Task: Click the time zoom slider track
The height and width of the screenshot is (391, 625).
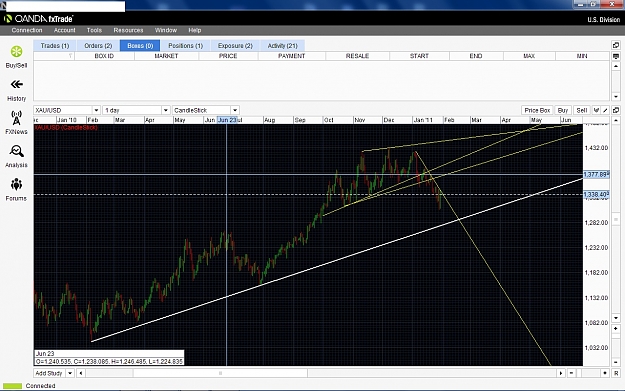Action: [x=588, y=373]
